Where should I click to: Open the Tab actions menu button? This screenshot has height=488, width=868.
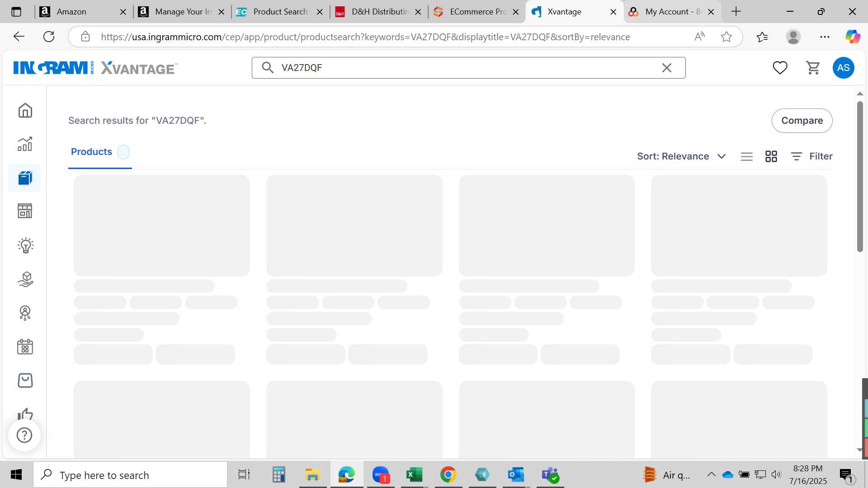16,12
